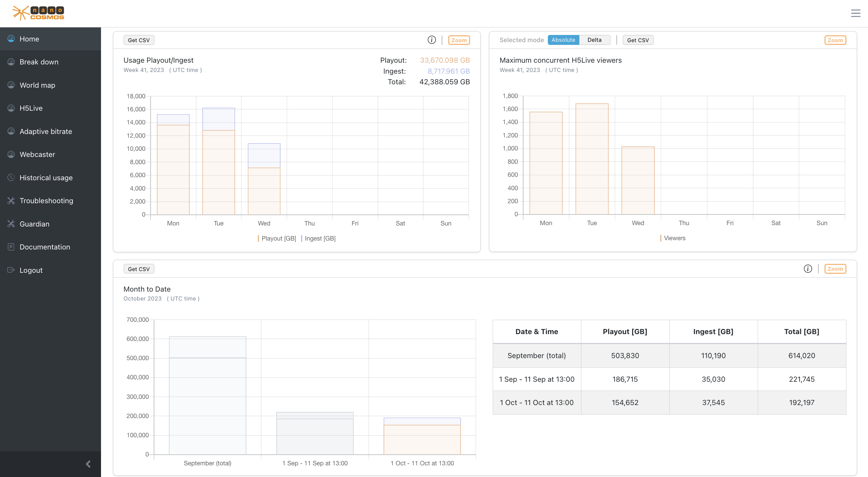This screenshot has width=868, height=477.
Task: Click the September (total) bar in chart
Action: pyautogui.click(x=207, y=397)
